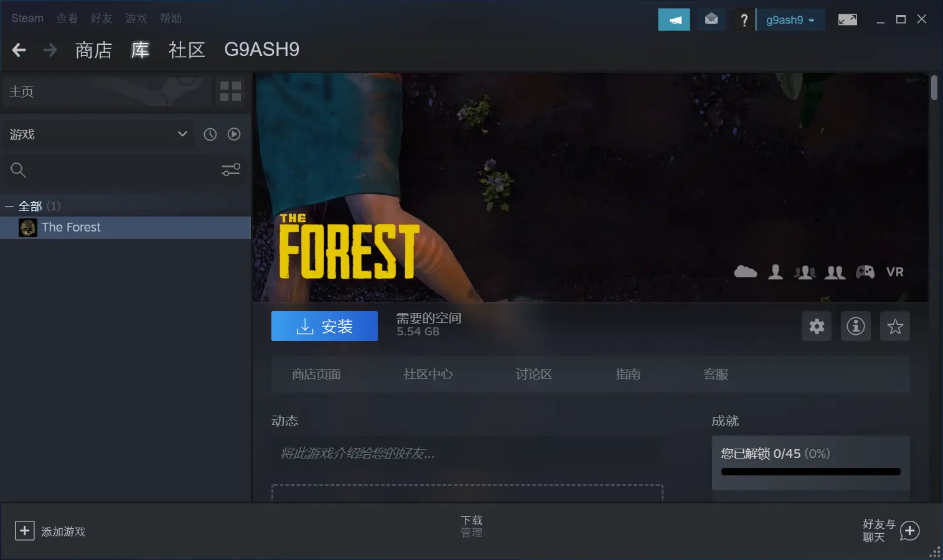Image resolution: width=943 pixels, height=560 pixels.
Task: Switch library to grid view icon
Action: (x=230, y=91)
